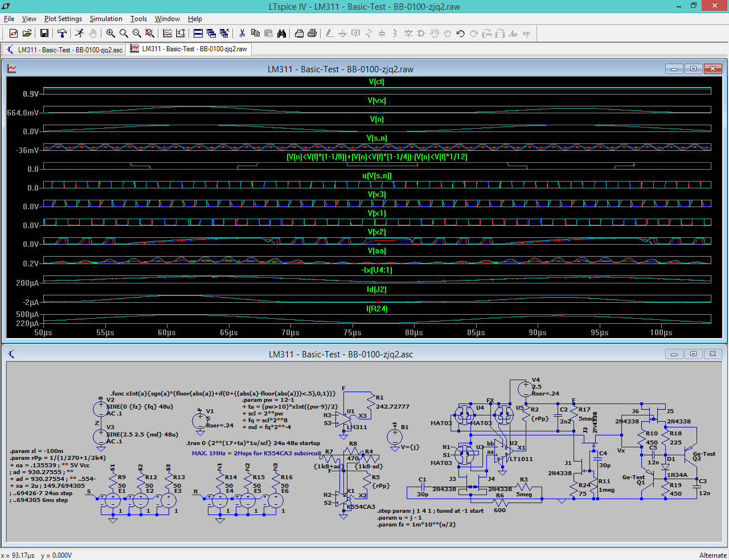Click the 75µs time axis label
Image resolution: width=729 pixels, height=560 pixels.
352,332
